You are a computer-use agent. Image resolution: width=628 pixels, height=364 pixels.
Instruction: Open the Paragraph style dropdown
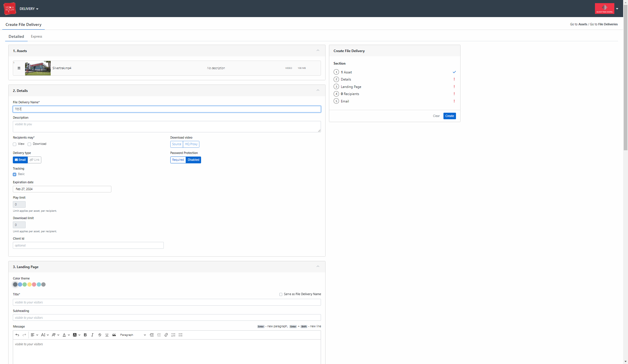(133, 335)
